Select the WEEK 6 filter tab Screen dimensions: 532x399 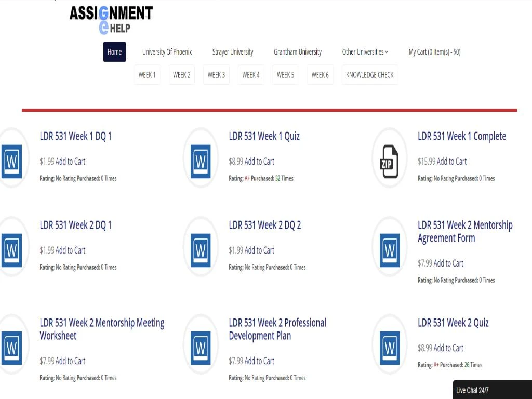(320, 75)
